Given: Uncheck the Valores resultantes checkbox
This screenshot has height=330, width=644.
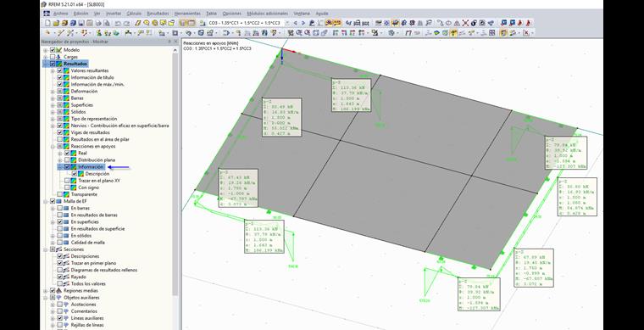Looking at the screenshot, I should (60, 70).
